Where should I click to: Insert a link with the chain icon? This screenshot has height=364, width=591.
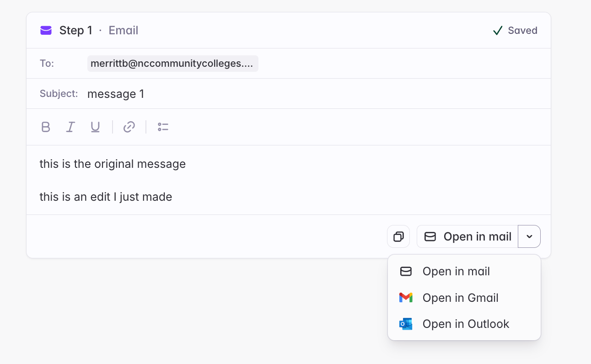click(129, 127)
